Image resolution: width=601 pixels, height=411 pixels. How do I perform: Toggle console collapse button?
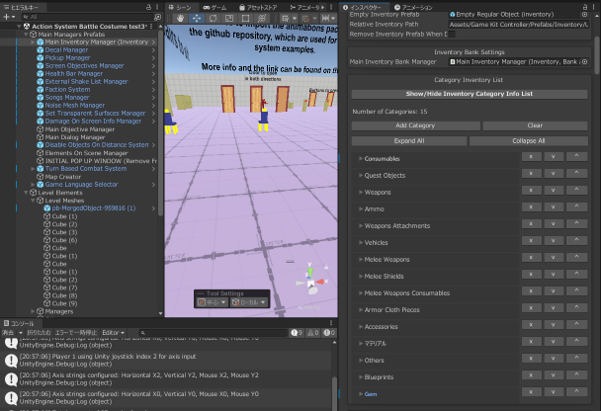tap(39, 333)
